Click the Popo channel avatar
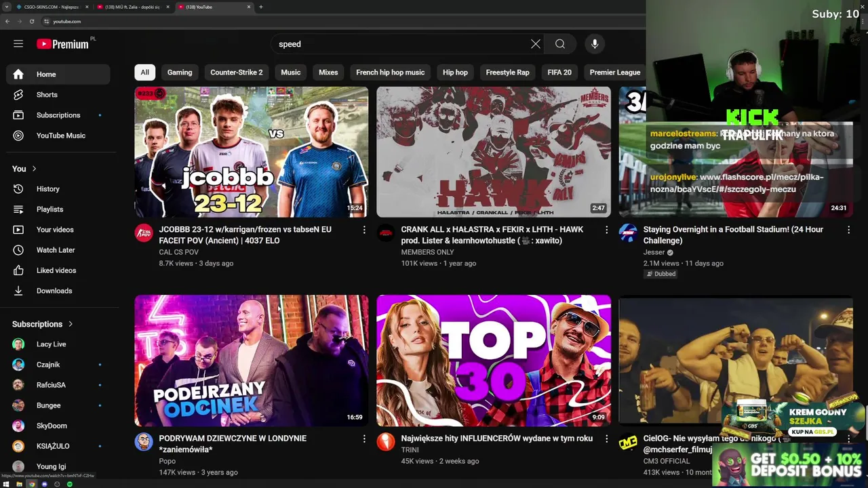Viewport: 868px width, 488px height. click(x=144, y=442)
